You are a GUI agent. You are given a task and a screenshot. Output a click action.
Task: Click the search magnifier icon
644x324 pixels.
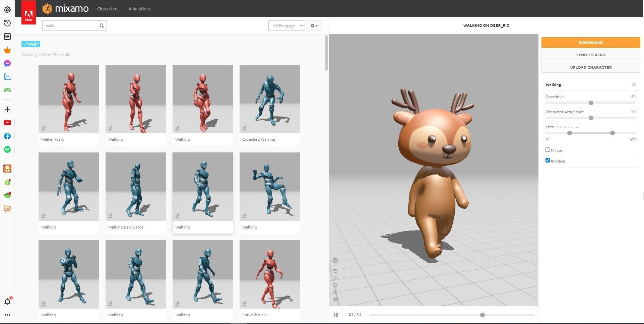pyautogui.click(x=102, y=25)
